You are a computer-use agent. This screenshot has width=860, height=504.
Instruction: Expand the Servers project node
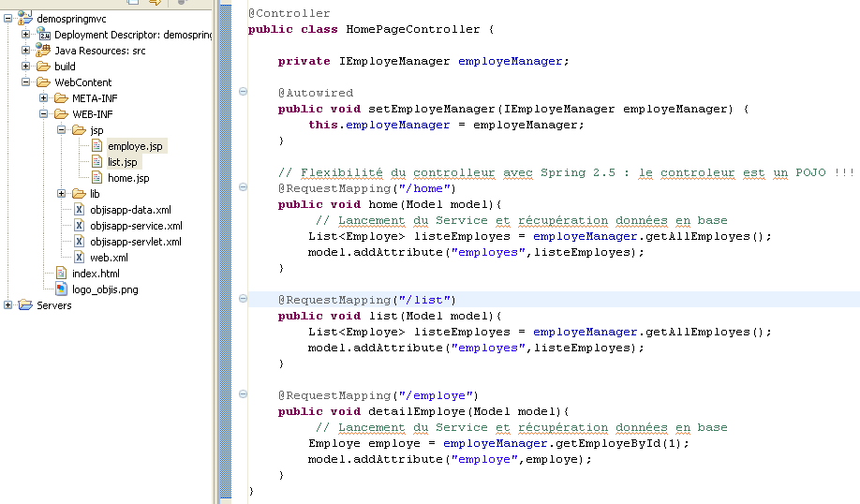coord(7,304)
